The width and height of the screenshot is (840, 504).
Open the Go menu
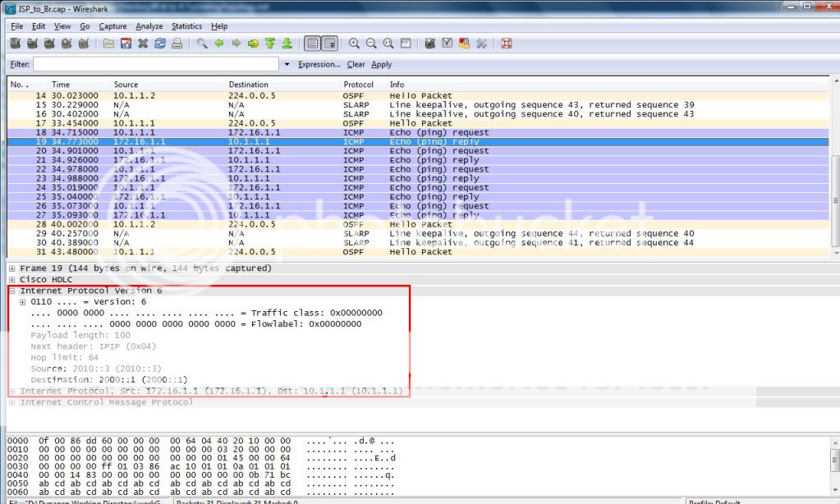85,26
